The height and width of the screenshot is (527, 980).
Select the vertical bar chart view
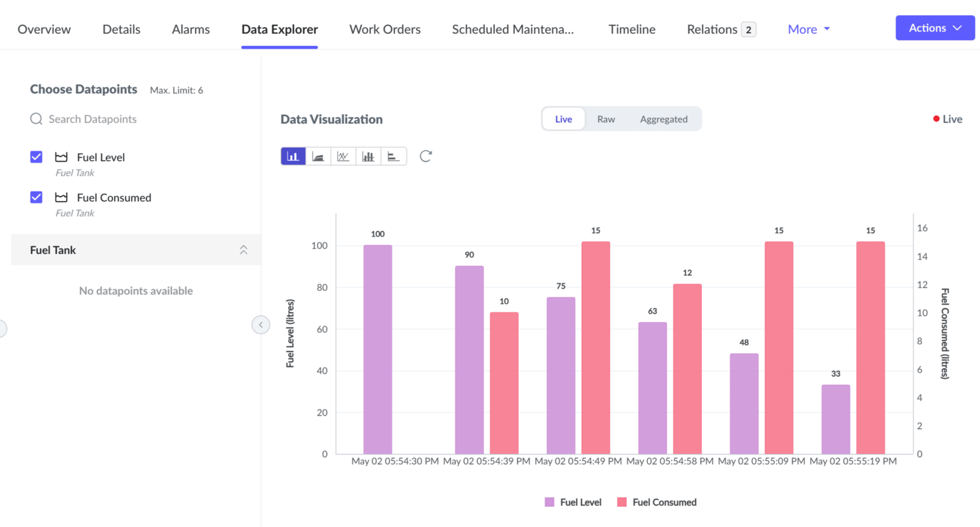click(293, 156)
